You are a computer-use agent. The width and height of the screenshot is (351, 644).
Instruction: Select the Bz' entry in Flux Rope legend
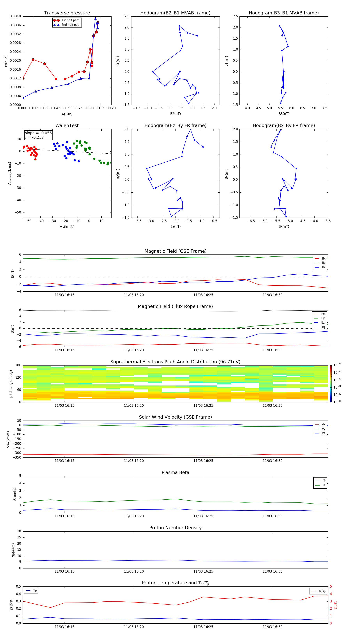pos(320,323)
